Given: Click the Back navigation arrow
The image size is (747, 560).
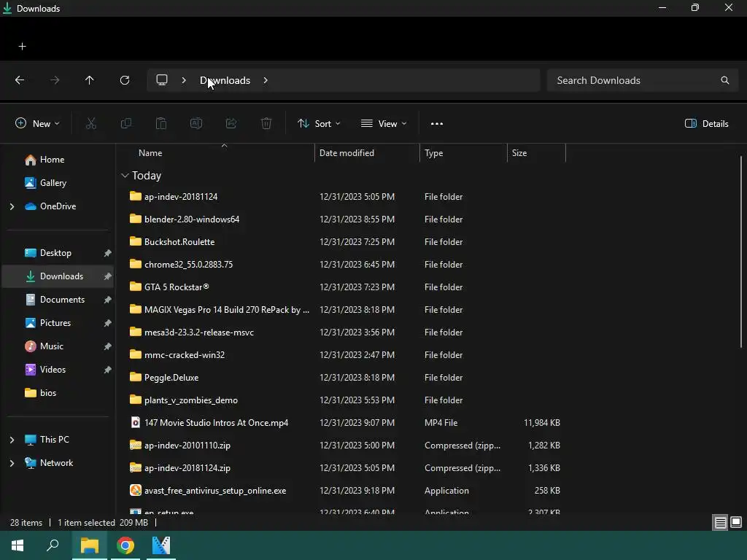Looking at the screenshot, I should coord(20,80).
